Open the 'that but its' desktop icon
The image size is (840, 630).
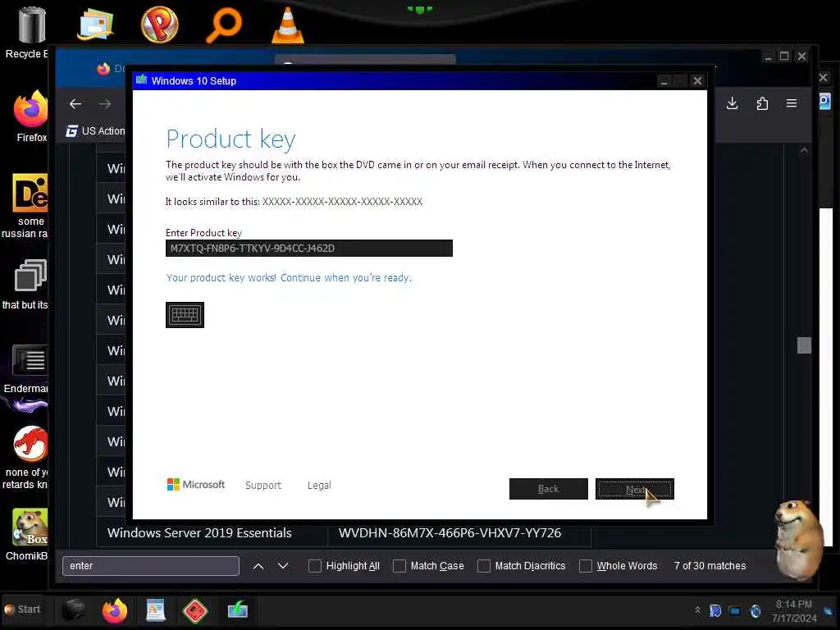click(27, 284)
